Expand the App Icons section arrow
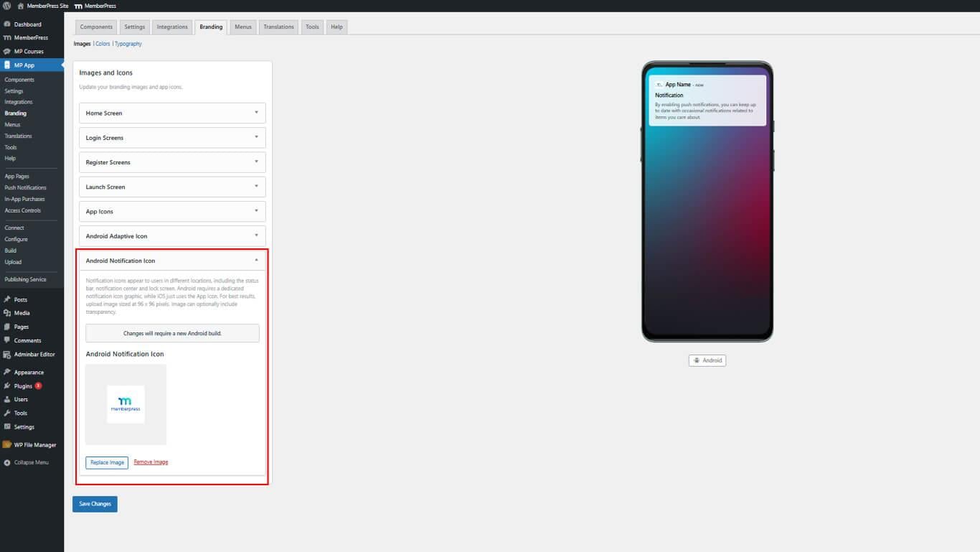The image size is (980, 552). point(256,211)
